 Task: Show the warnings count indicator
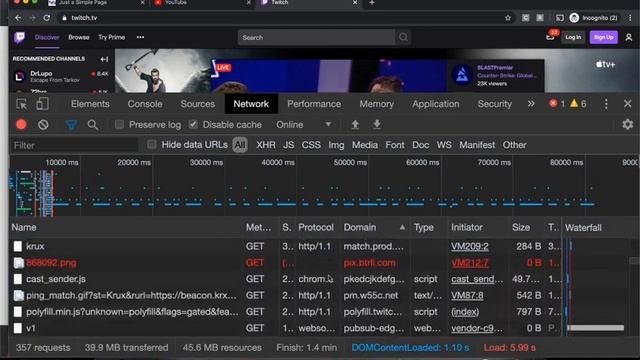click(x=578, y=104)
